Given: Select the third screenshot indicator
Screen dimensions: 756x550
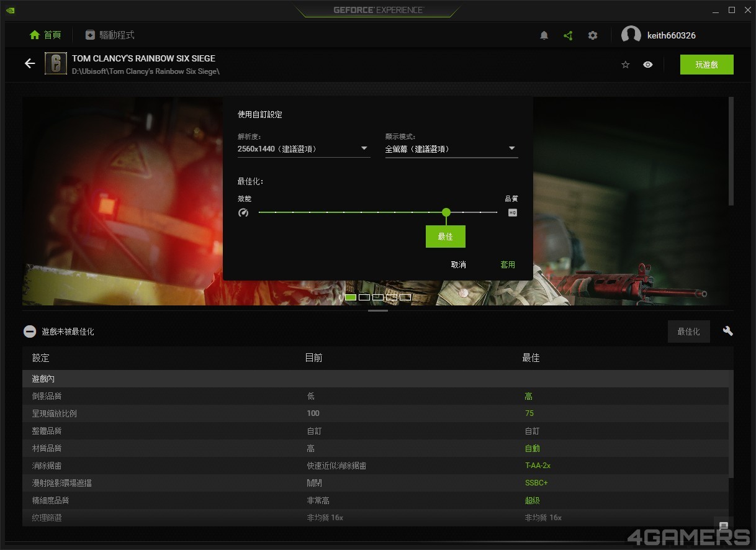Looking at the screenshot, I should 378,297.
